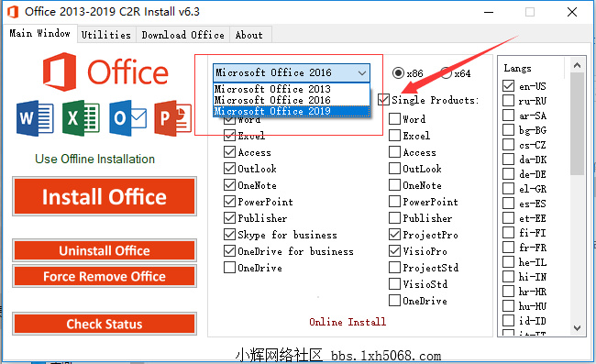Click the Online Install link
Screen dimensions: 596x364
tap(348, 322)
